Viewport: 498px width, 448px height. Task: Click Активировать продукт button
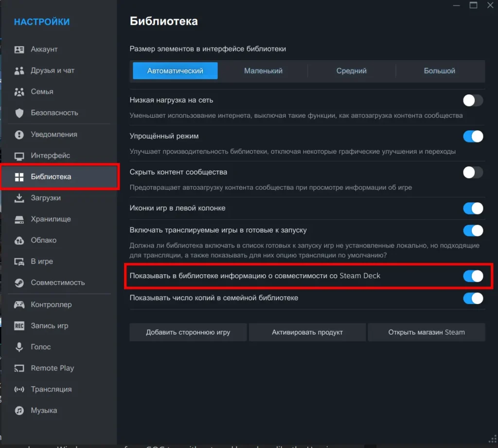click(307, 332)
